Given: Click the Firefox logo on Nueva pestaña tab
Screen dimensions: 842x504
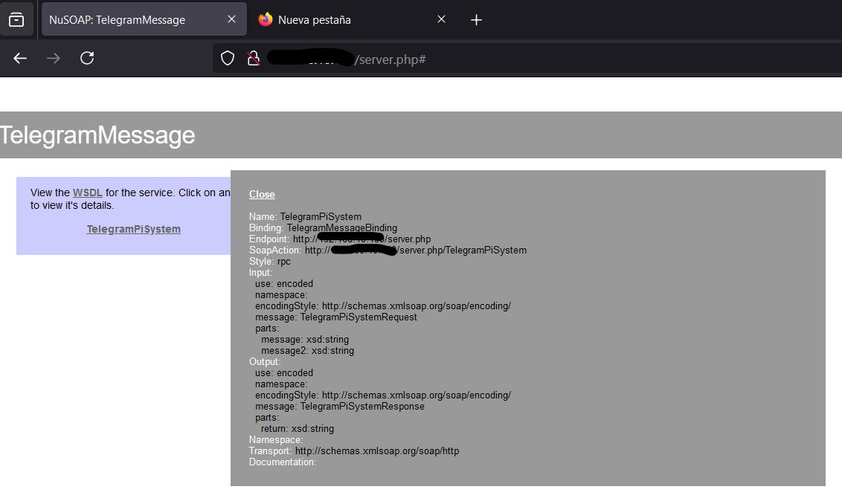Looking at the screenshot, I should point(266,19).
